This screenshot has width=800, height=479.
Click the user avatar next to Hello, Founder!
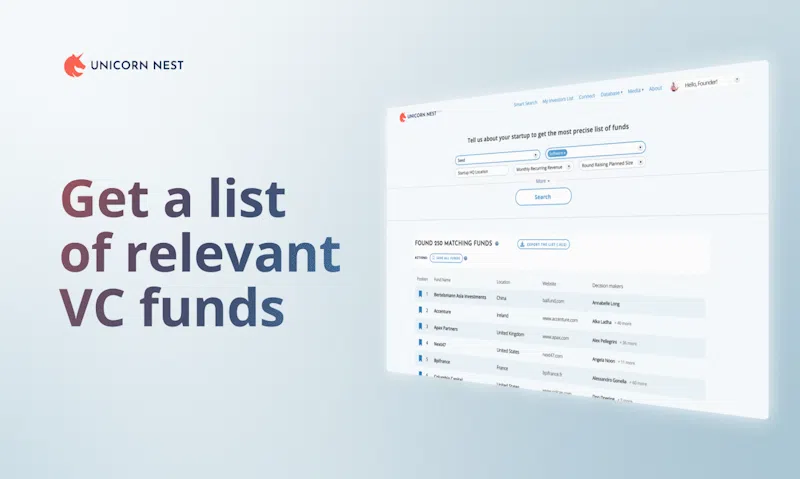[x=674, y=86]
